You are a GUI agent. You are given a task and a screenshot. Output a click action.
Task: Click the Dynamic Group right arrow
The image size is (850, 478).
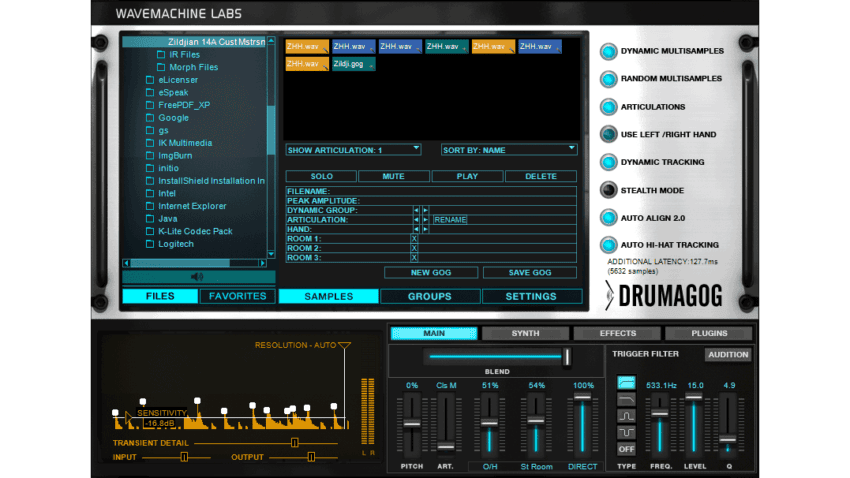pyautogui.click(x=424, y=210)
